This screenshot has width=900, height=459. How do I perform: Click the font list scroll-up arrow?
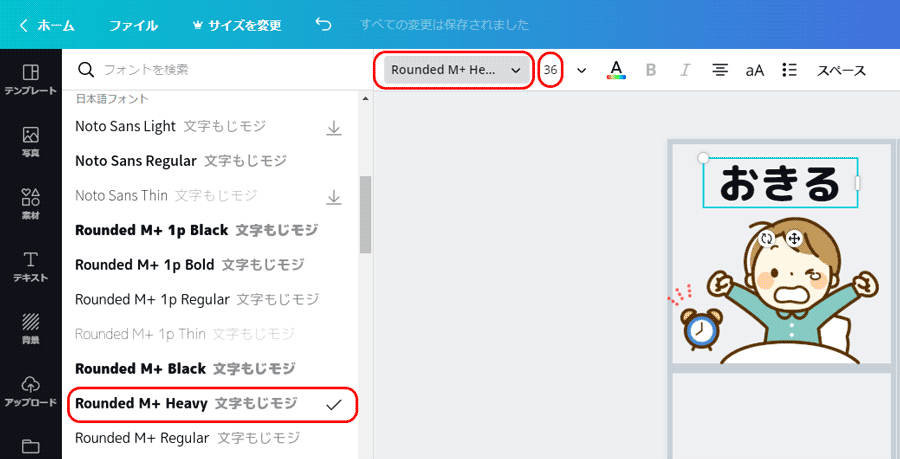(x=365, y=99)
